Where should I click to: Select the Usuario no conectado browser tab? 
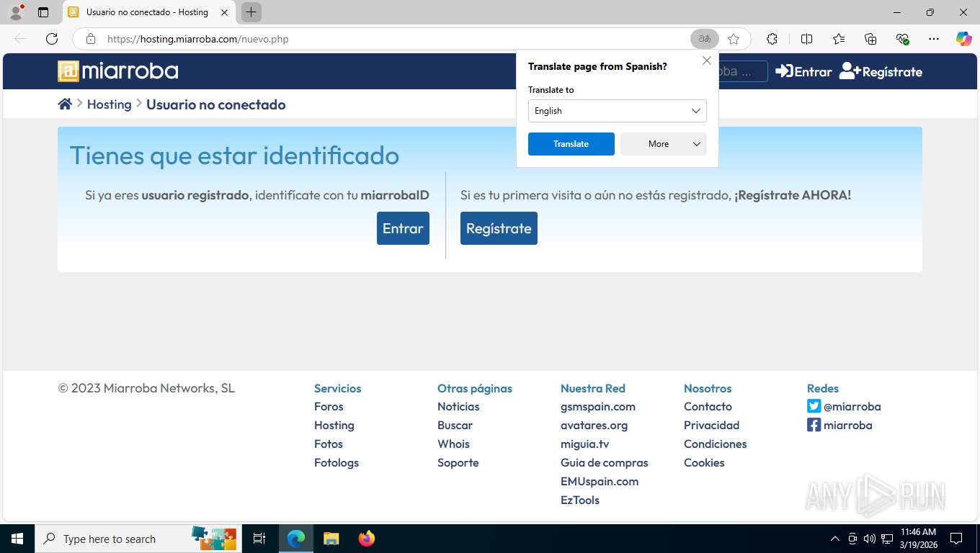pos(148,12)
